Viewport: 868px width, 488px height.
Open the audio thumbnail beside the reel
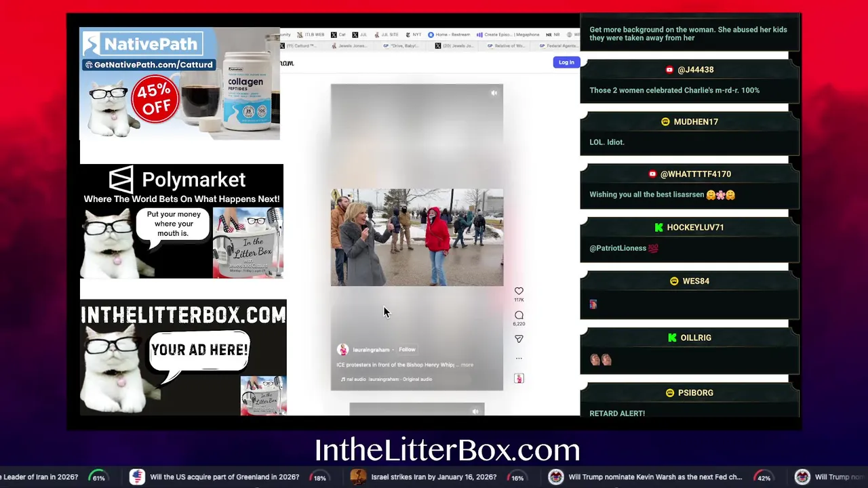[x=519, y=378]
